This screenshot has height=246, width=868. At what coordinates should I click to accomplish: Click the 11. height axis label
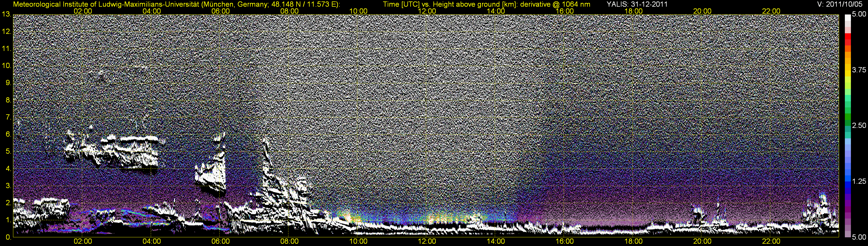[x=7, y=49]
